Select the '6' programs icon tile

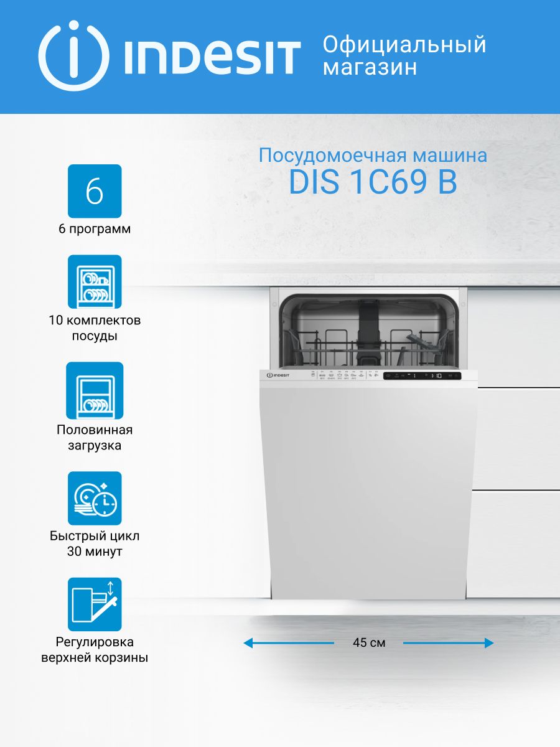(95, 191)
